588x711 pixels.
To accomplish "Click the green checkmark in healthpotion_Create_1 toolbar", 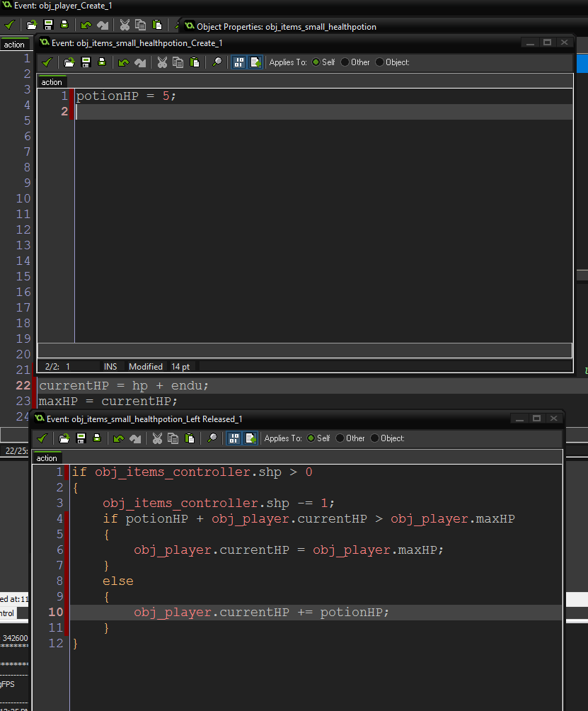I will 47,62.
